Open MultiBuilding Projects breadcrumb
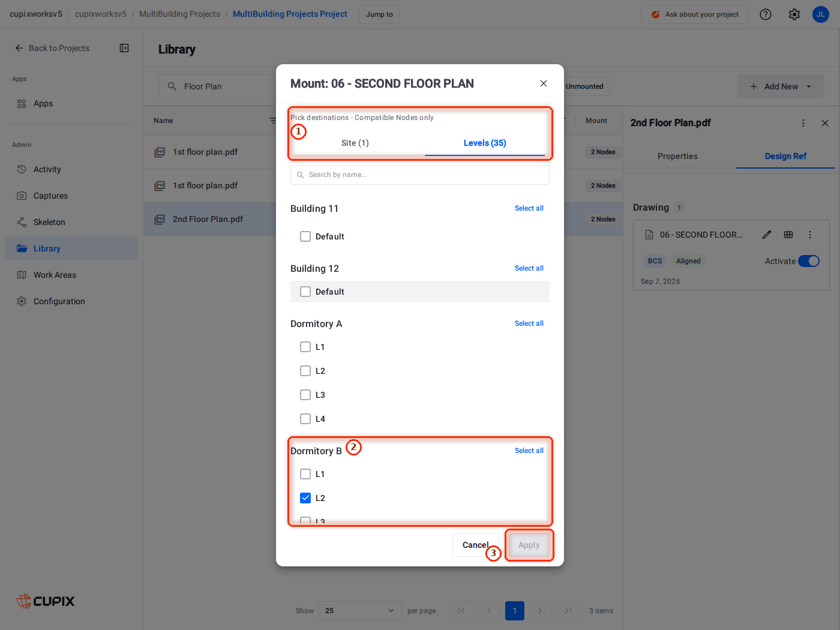Viewport: 840px width, 630px height. pyautogui.click(x=179, y=14)
